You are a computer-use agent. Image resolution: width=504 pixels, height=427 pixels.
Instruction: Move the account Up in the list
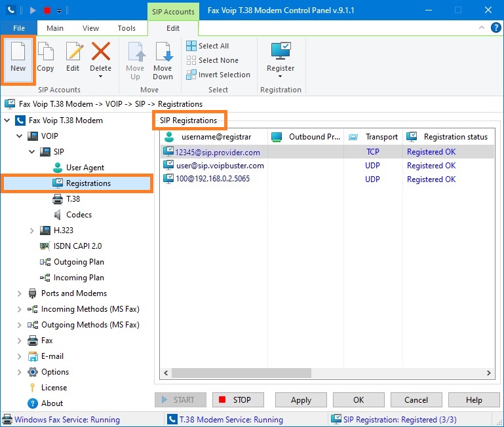coord(135,60)
